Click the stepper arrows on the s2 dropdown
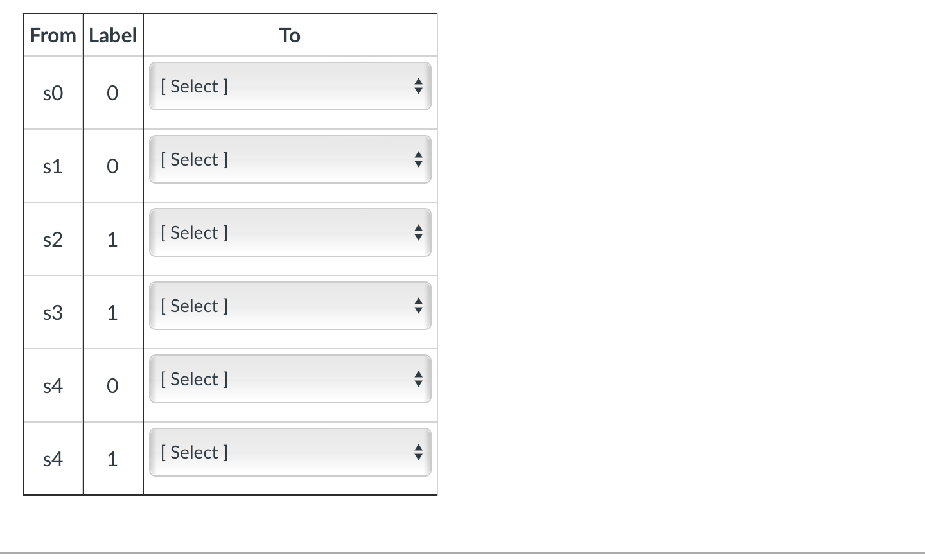This screenshot has height=560, width=925. 418,232
